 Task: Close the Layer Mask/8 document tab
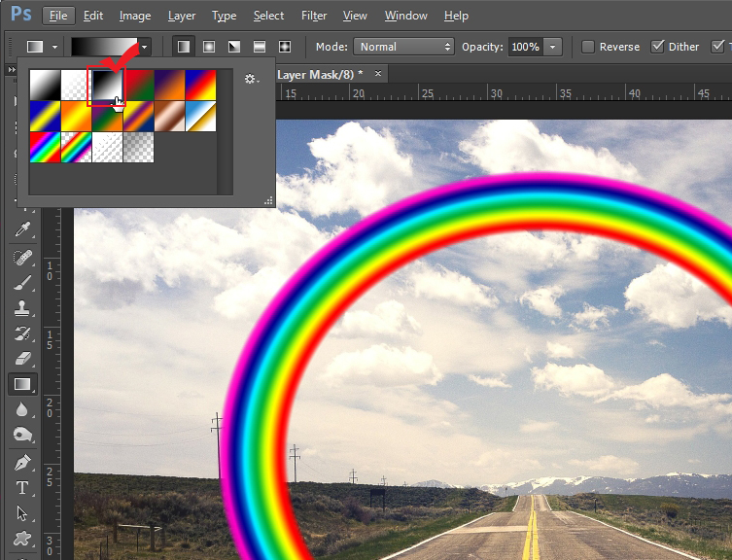coord(378,73)
